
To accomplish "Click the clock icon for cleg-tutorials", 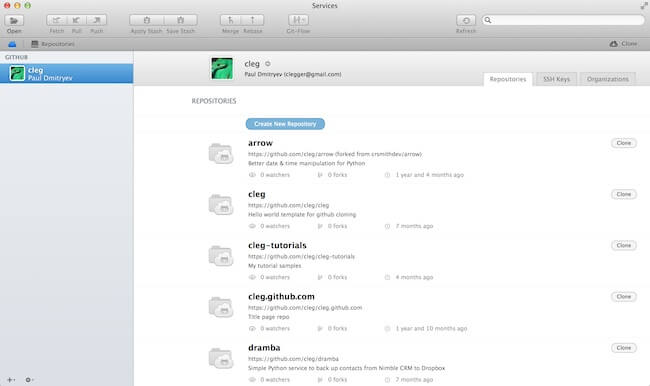I will (387, 277).
